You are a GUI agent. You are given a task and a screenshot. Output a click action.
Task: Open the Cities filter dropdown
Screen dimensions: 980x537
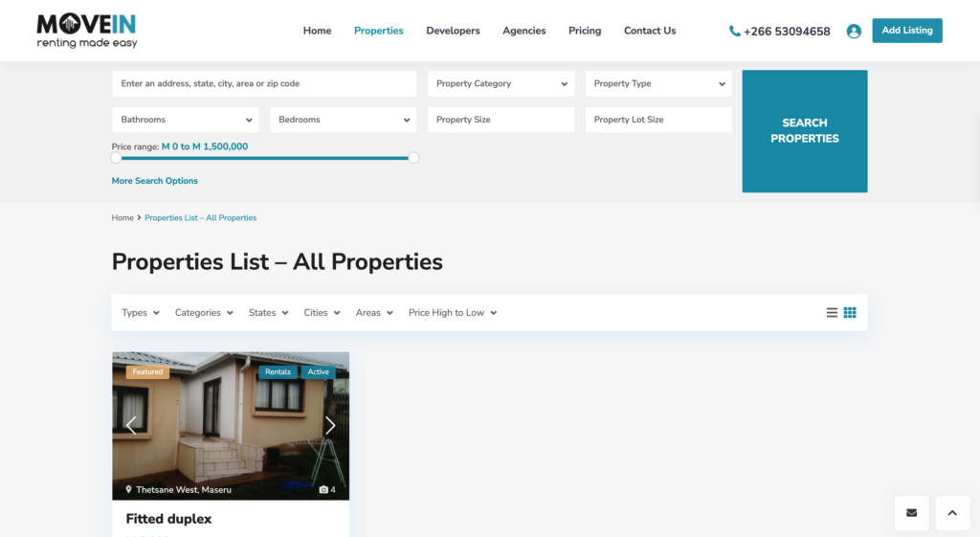[322, 313]
